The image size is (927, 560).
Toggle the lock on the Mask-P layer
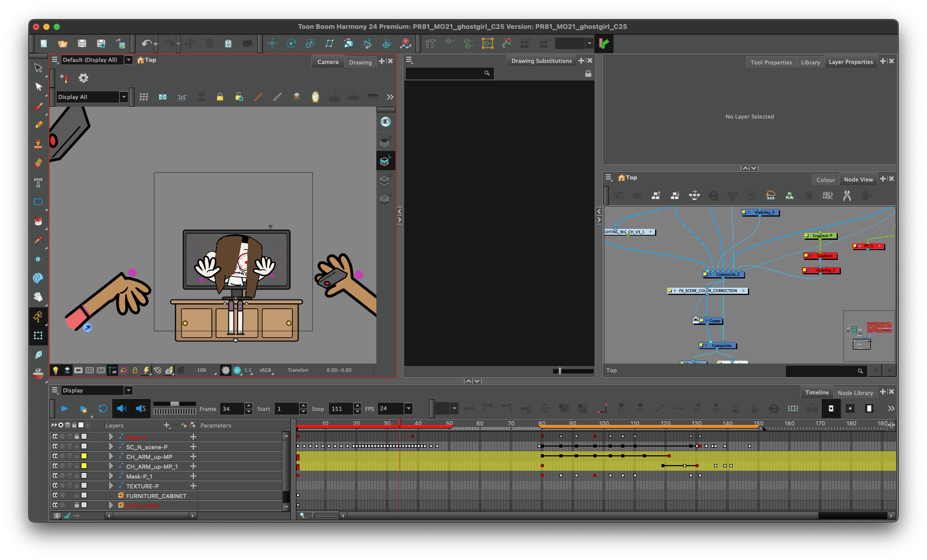(x=76, y=437)
